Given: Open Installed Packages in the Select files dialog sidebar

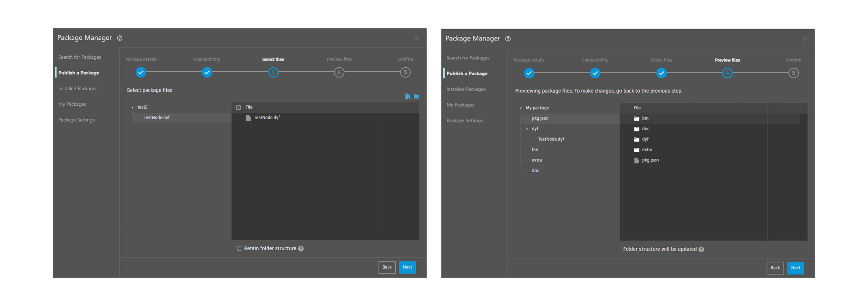Looking at the screenshot, I should point(78,89).
